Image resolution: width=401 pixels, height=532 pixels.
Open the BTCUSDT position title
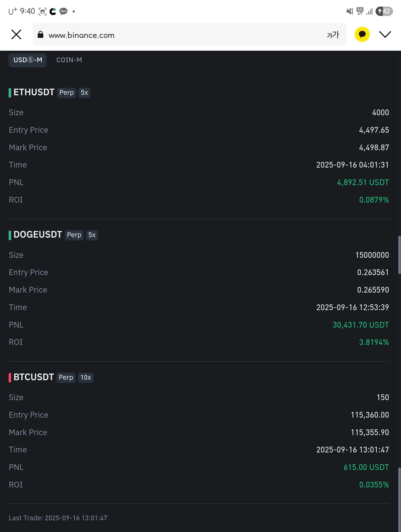34,377
